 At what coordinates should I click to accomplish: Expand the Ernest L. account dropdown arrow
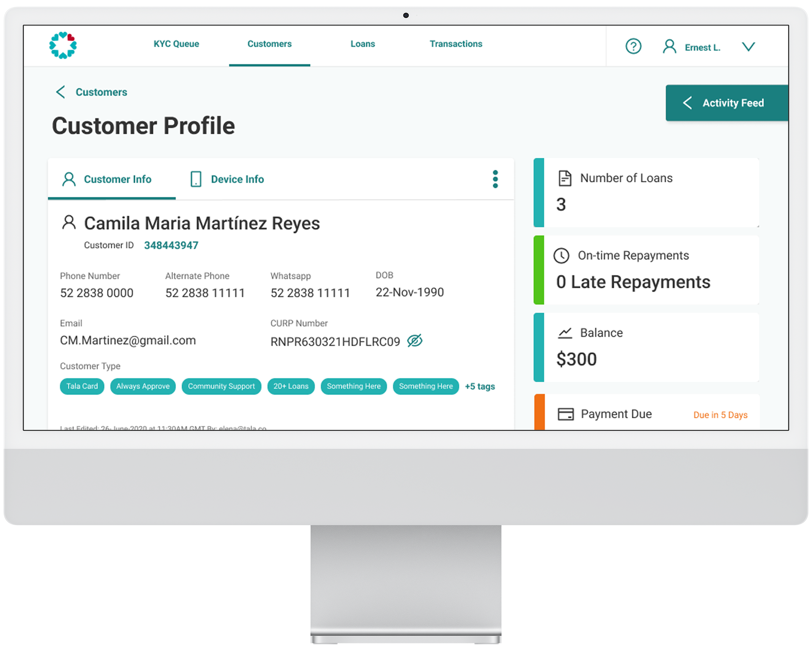(748, 47)
